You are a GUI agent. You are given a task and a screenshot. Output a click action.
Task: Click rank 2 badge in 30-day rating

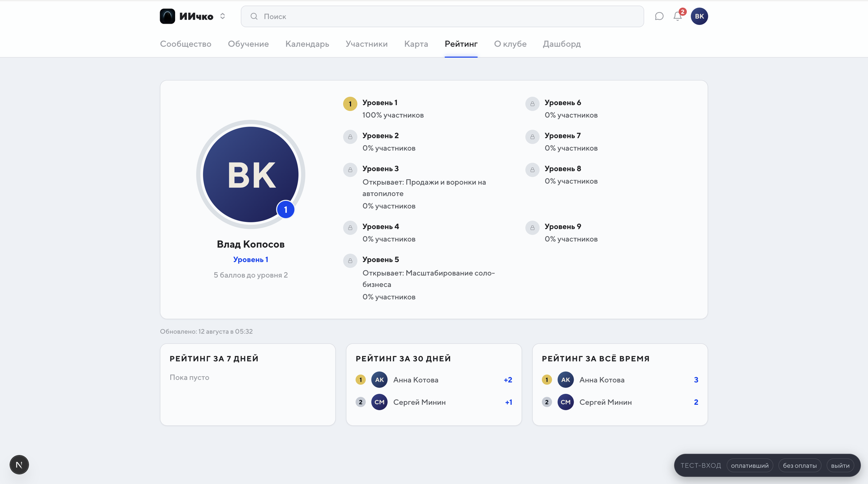[360, 402]
